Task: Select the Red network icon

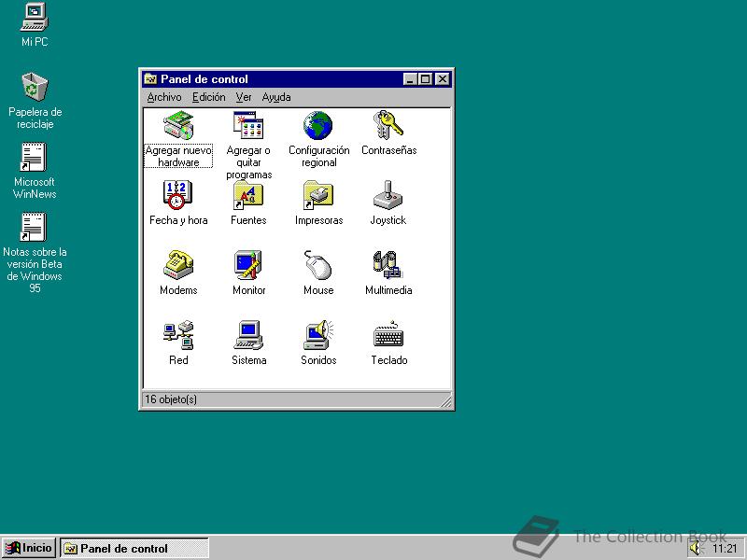Action: point(178,335)
